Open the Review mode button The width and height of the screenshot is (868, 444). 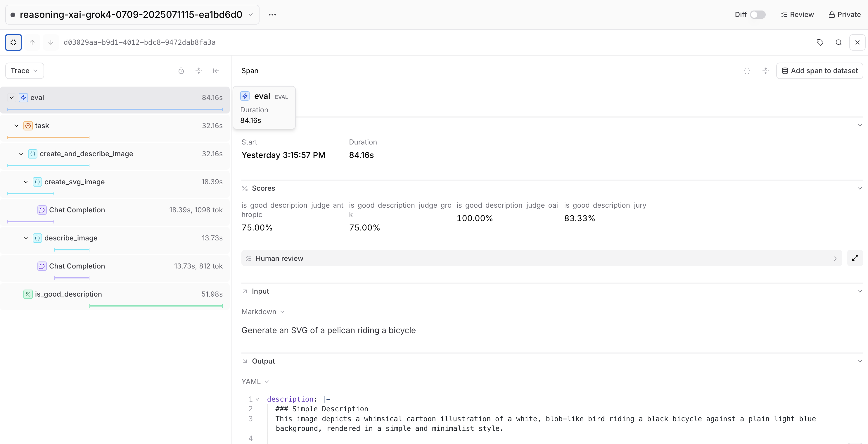click(797, 15)
